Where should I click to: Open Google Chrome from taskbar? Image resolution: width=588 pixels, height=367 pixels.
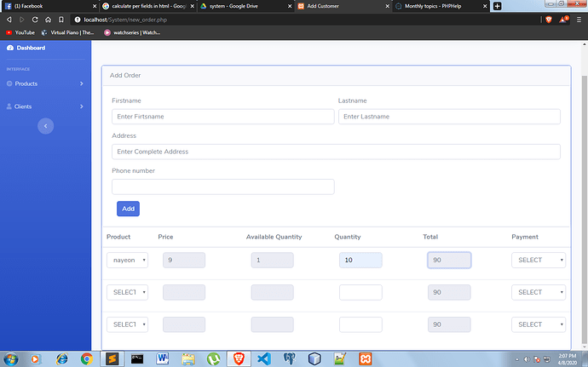coord(87,358)
